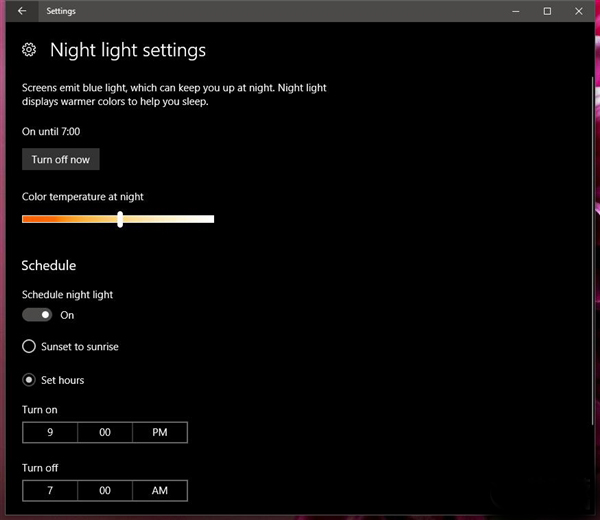Click the vertical scrollbar of the Settings window

593,251
